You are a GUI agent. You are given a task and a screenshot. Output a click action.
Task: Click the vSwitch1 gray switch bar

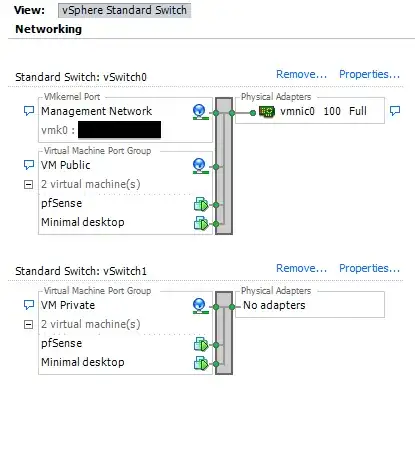(224, 333)
